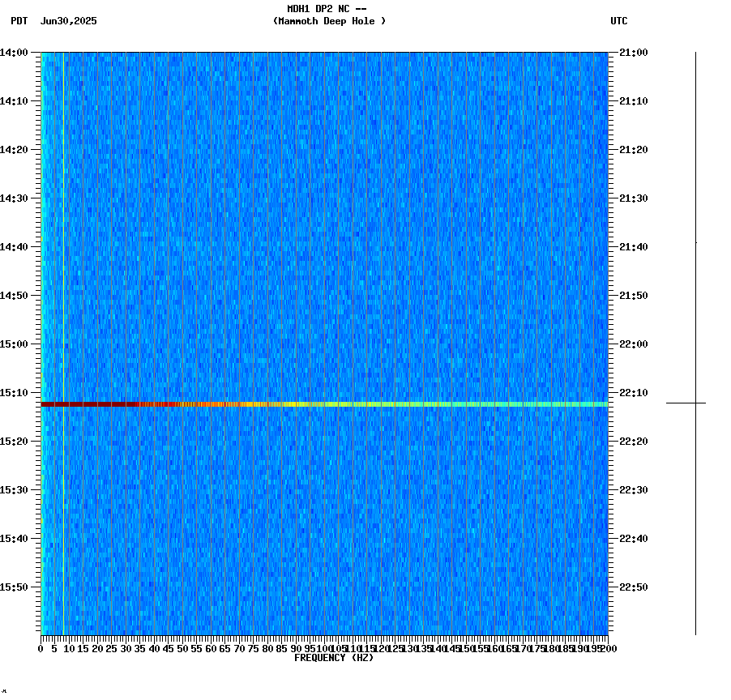Select the Mammoth Deep Hole label
The height and width of the screenshot is (700, 731).
pyautogui.click(x=329, y=22)
